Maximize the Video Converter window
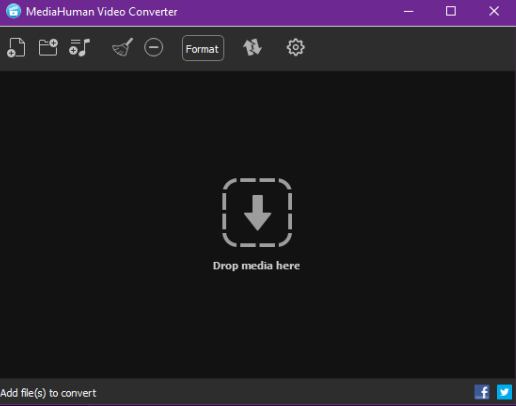Screen dimensions: 516x406 click(x=451, y=11)
